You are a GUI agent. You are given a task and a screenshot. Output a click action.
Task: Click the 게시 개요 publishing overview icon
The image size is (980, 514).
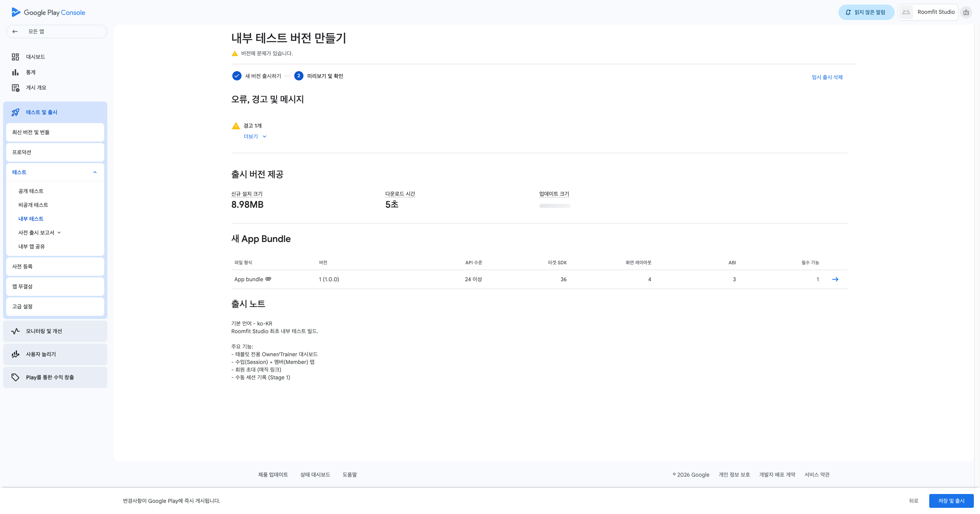15,88
